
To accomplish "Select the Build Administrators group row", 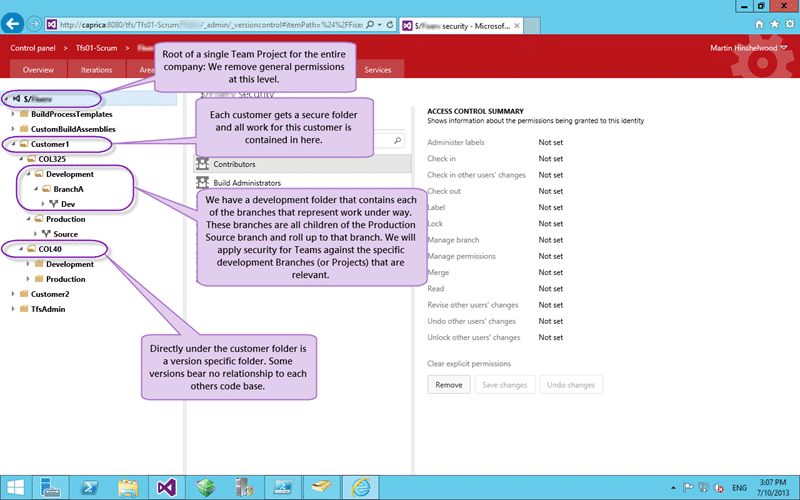I will click(x=303, y=182).
